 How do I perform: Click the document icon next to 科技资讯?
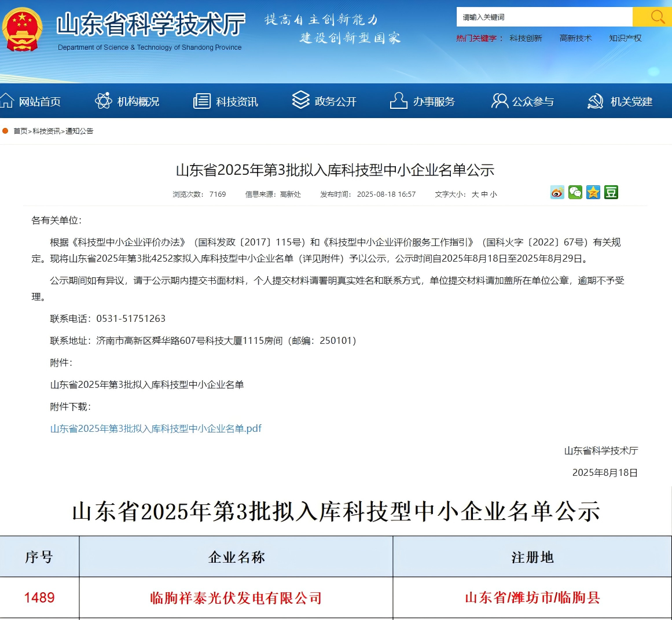(x=201, y=100)
